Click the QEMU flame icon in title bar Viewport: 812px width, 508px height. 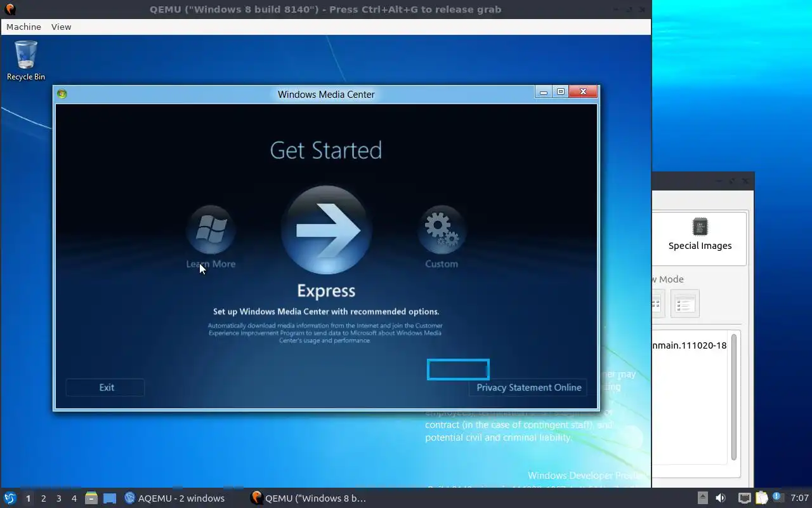(x=10, y=10)
